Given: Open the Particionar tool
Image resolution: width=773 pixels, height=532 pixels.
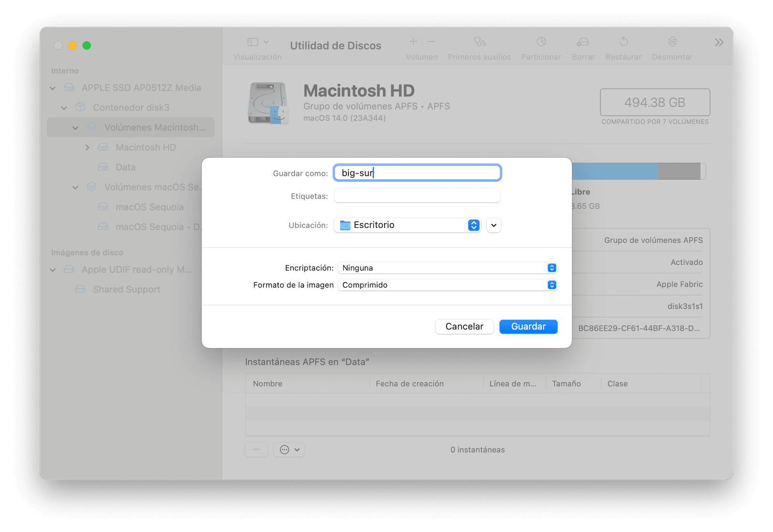Looking at the screenshot, I should (541, 42).
